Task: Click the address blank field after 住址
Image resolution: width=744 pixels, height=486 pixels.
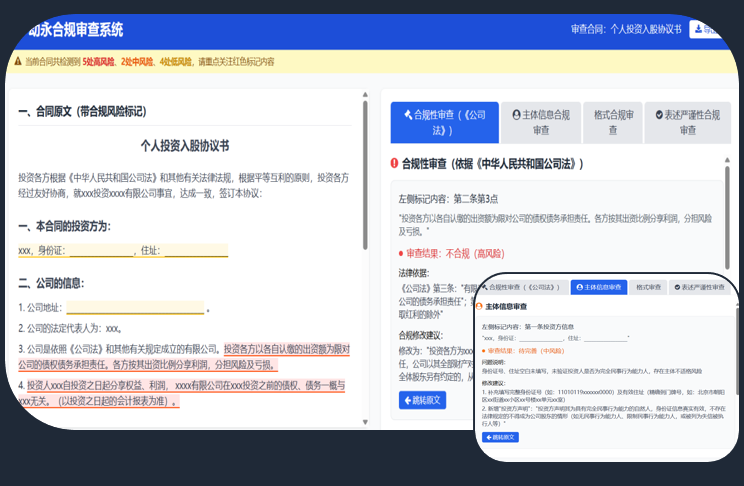Action: [x=196, y=251]
